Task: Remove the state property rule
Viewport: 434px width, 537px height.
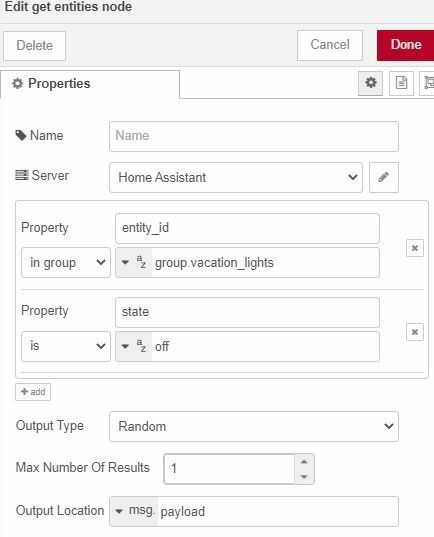Action: 414,332
